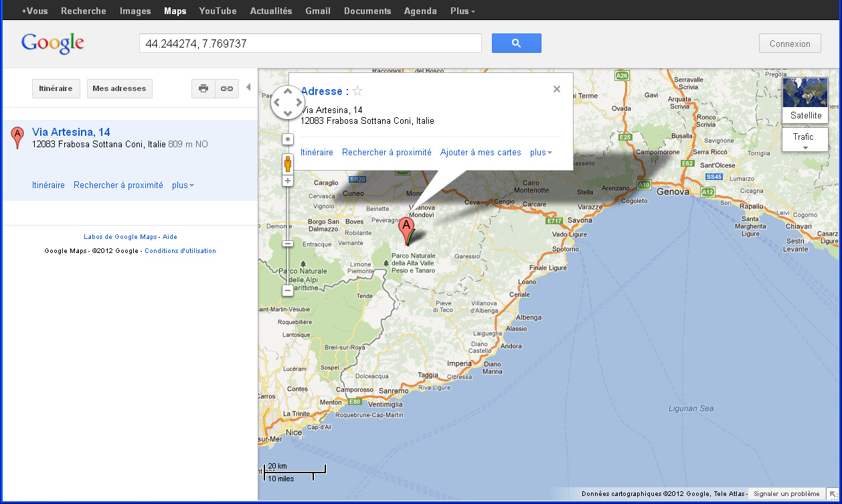Switch to Satellite view thumbnail

[x=805, y=100]
